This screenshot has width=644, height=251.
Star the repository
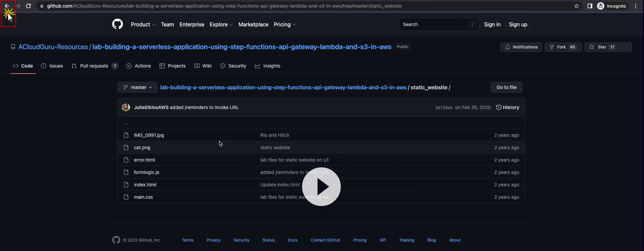(x=602, y=47)
